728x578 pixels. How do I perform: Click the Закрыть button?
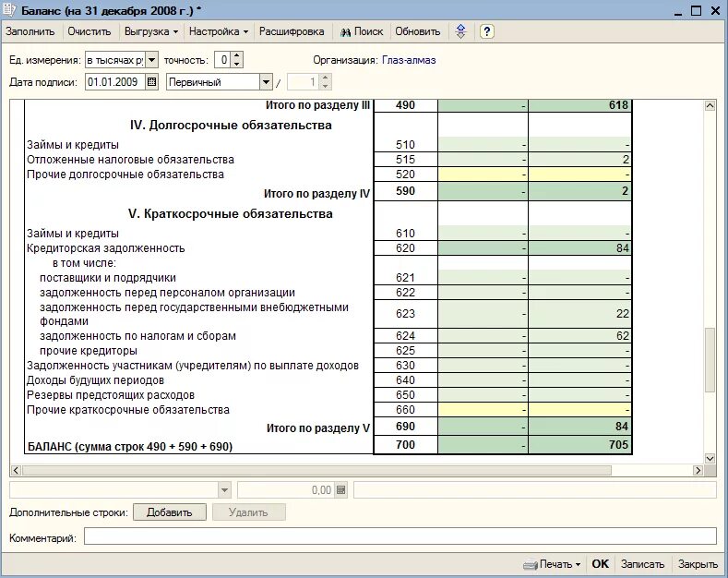tap(698, 564)
